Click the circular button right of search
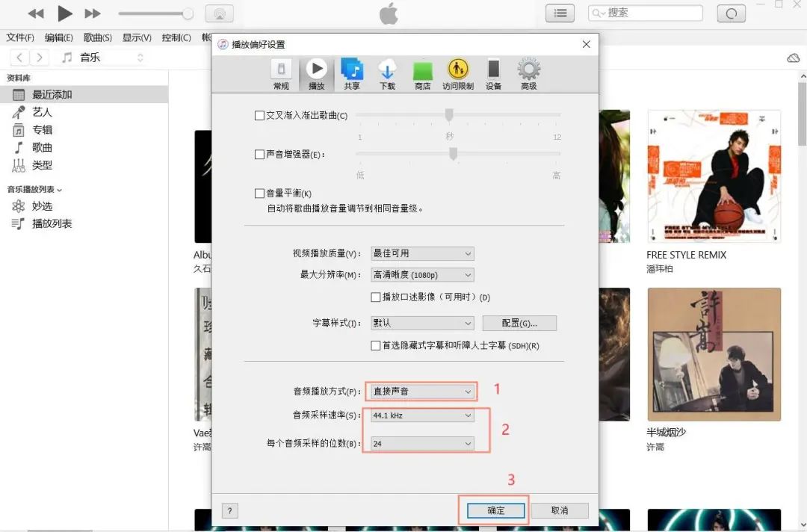 732,13
